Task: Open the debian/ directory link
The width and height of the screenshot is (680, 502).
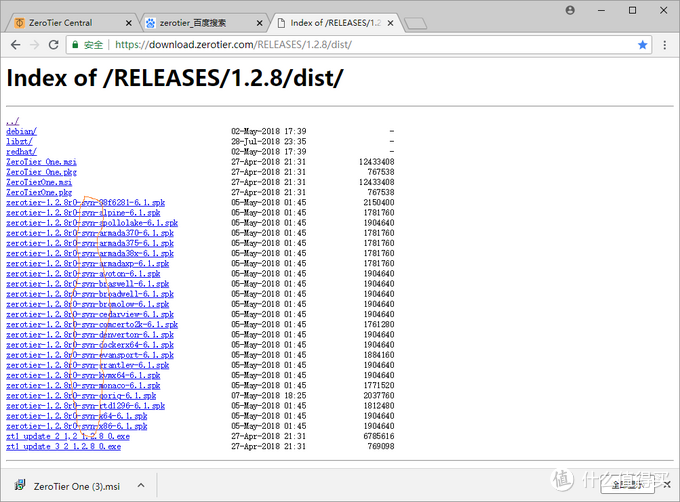Action: coord(21,132)
